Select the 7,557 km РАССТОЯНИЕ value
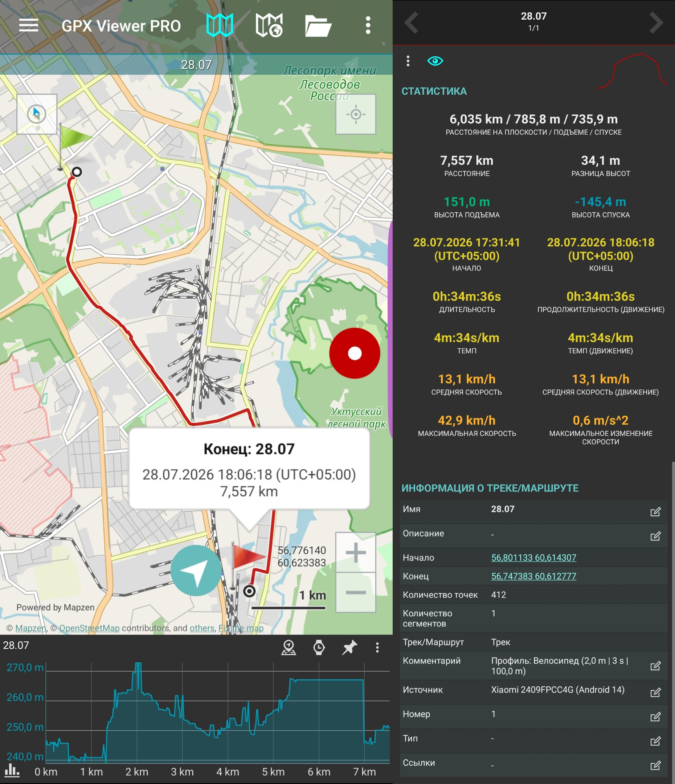 point(467,160)
